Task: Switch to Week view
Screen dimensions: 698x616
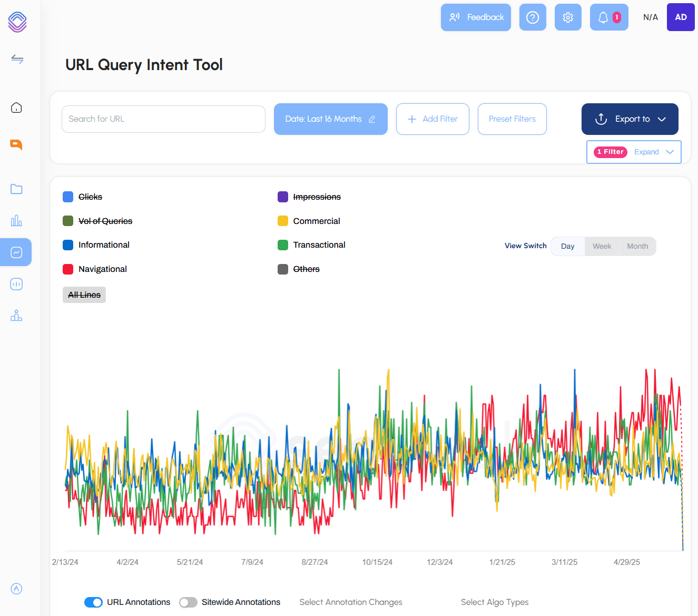Action: pyautogui.click(x=601, y=246)
